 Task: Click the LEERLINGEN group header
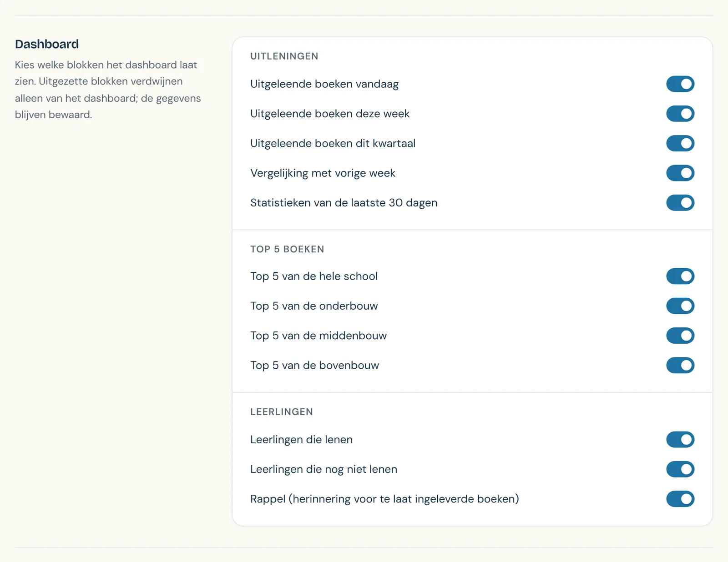[x=282, y=411]
